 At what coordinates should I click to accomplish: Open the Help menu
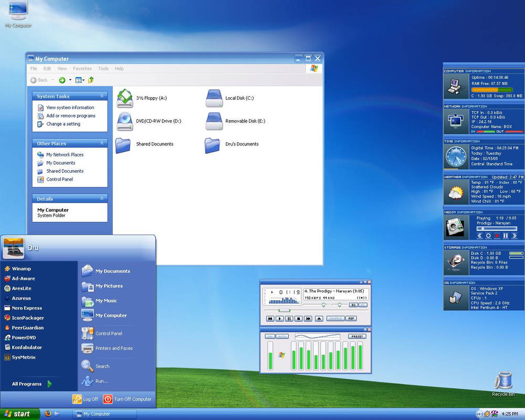(x=119, y=68)
